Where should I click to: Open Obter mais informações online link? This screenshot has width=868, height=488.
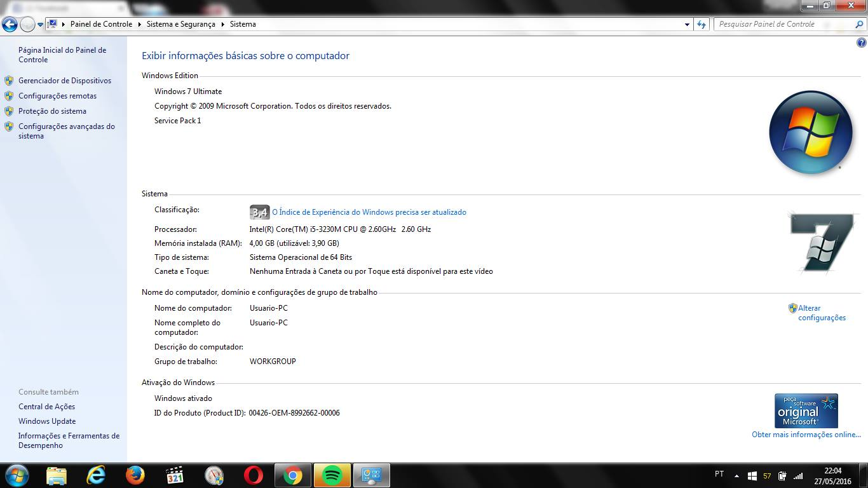click(806, 435)
